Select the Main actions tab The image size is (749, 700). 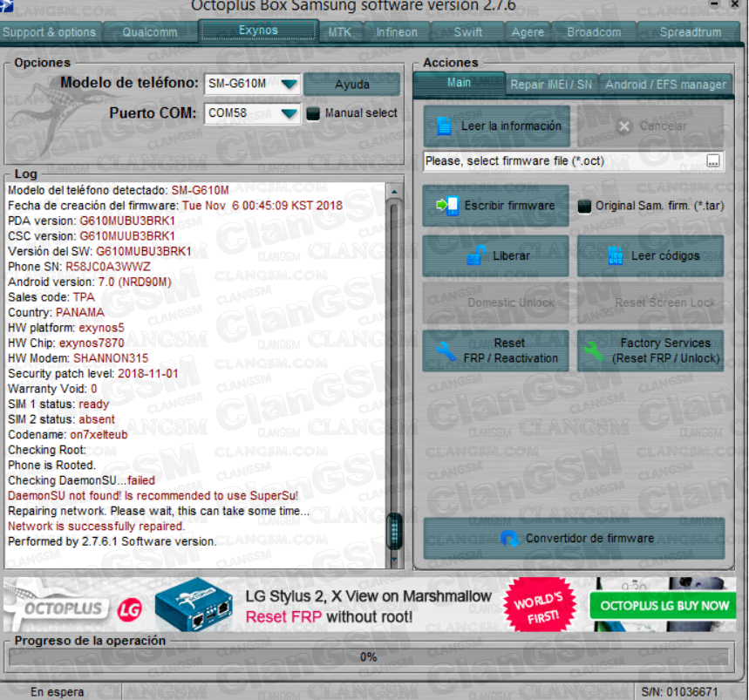pyautogui.click(x=459, y=83)
